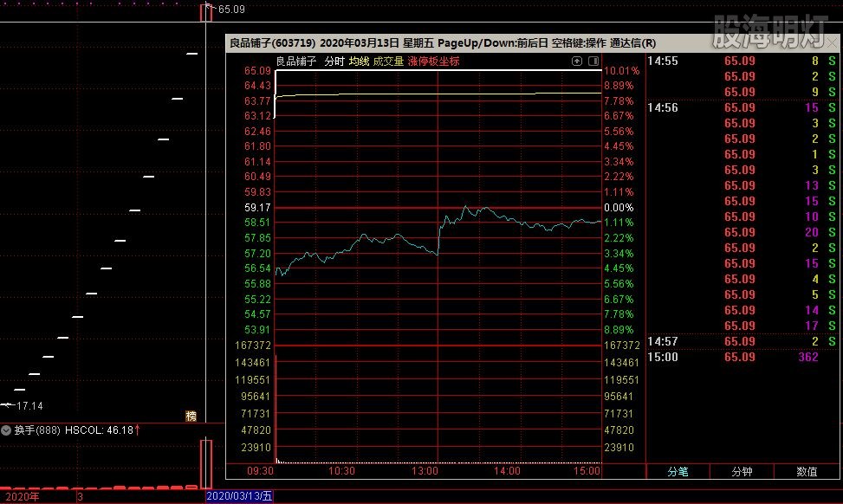Click the 62.46 price axis label
The width and height of the screenshot is (843, 504).
257,132
